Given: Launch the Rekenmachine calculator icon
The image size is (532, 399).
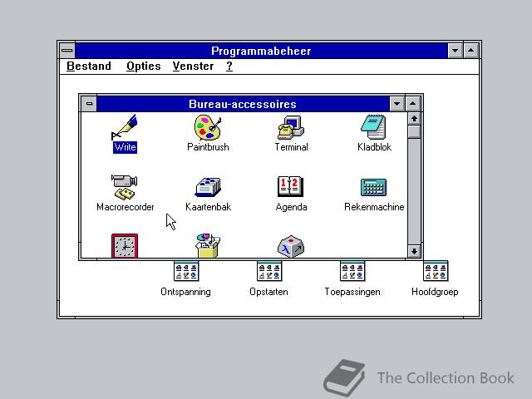Looking at the screenshot, I should click(x=373, y=187).
